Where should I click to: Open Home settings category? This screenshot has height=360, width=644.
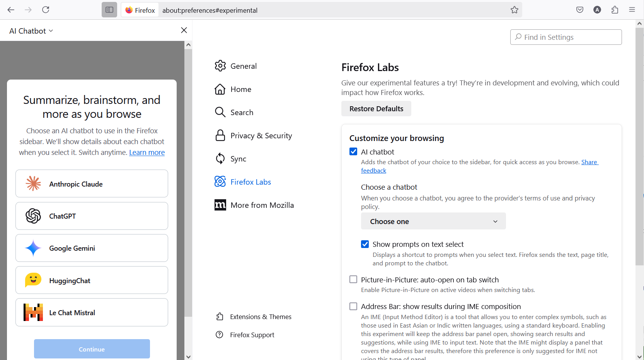(x=233, y=89)
